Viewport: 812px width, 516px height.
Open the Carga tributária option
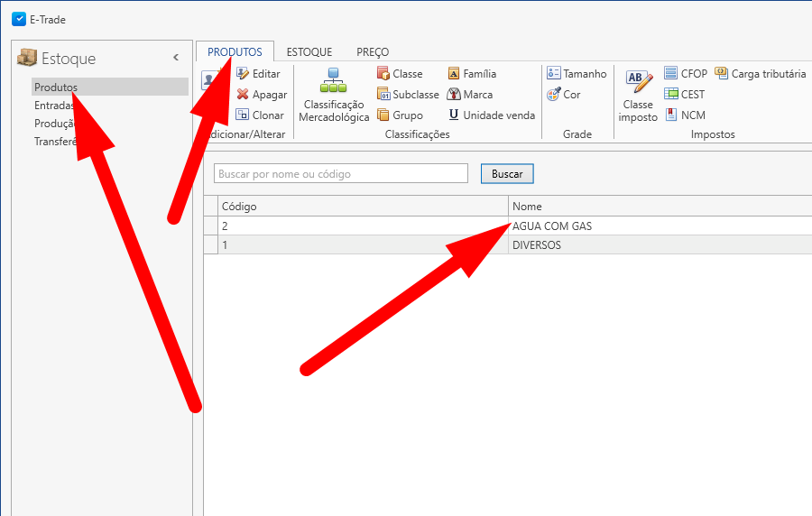pos(722,74)
